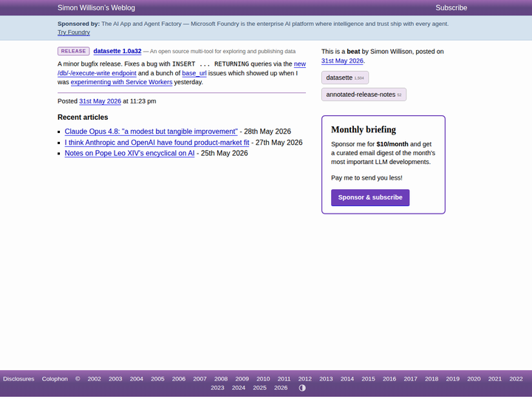
Task: Open the 2020 archive year
Action: [x=474, y=379]
